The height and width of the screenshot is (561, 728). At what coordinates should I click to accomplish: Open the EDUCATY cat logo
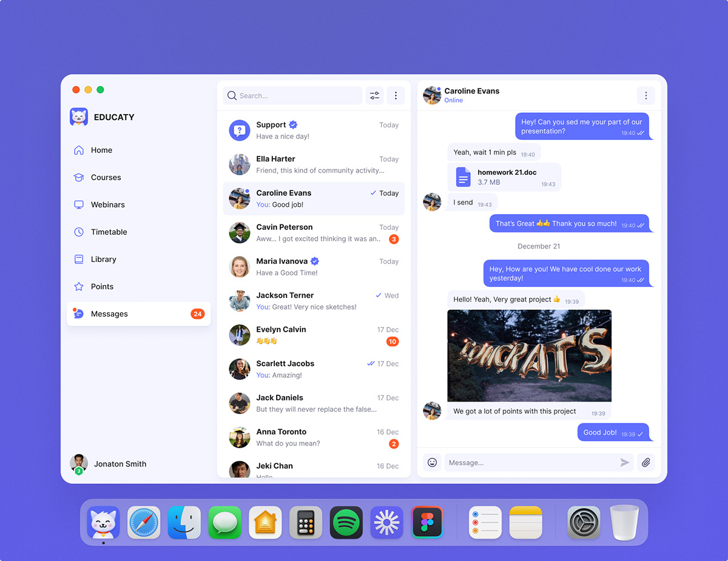[78, 116]
